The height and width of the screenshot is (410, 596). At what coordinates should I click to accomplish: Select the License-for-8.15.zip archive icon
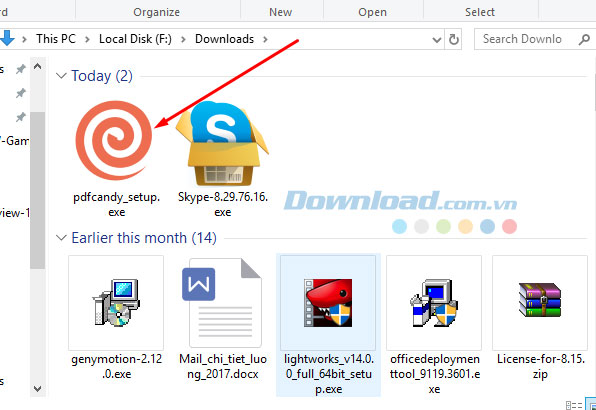point(540,300)
